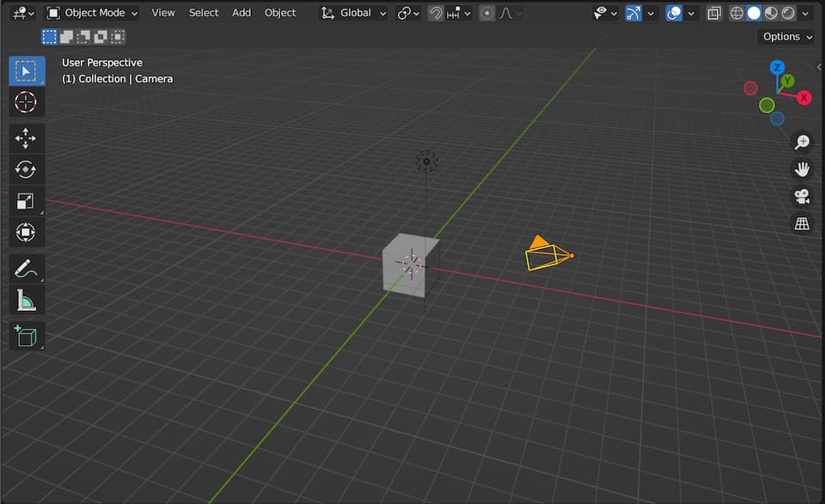825x504 pixels.
Task: Activate the Rotate tool
Action: (x=26, y=170)
